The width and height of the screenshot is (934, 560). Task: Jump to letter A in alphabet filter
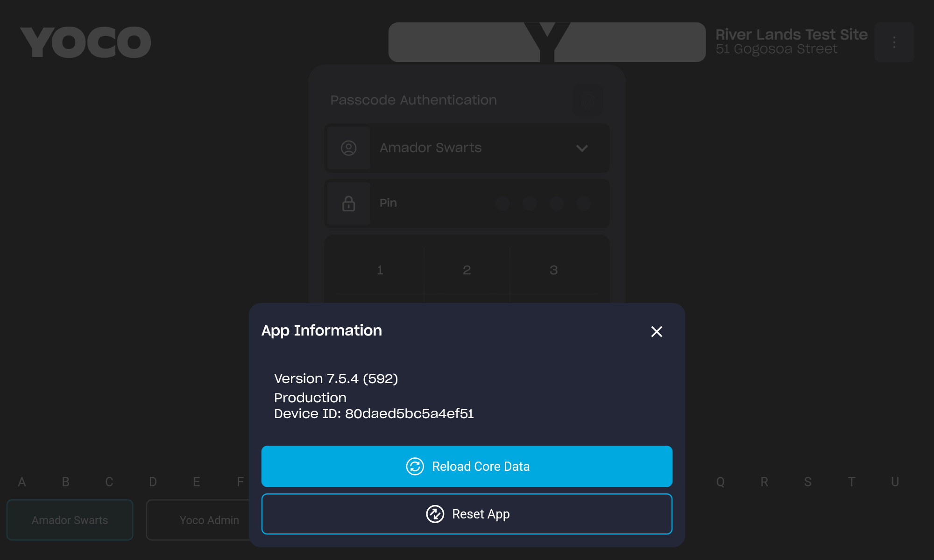pos(21,482)
